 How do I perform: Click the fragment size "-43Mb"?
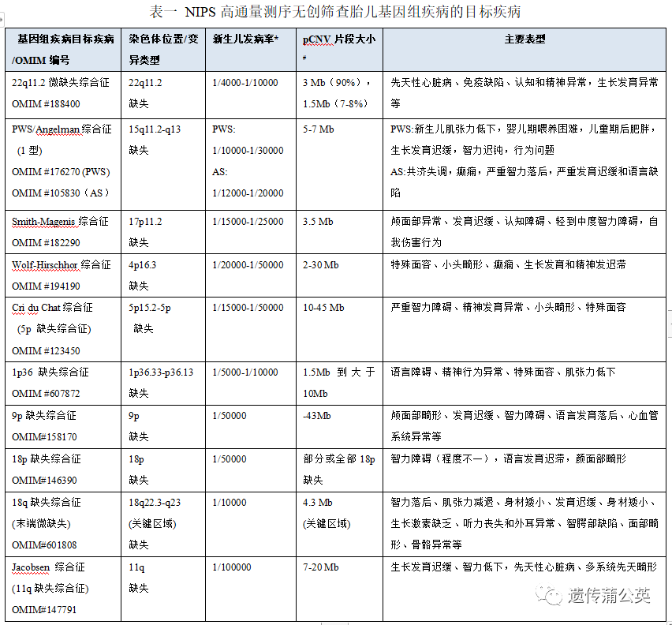(x=316, y=416)
